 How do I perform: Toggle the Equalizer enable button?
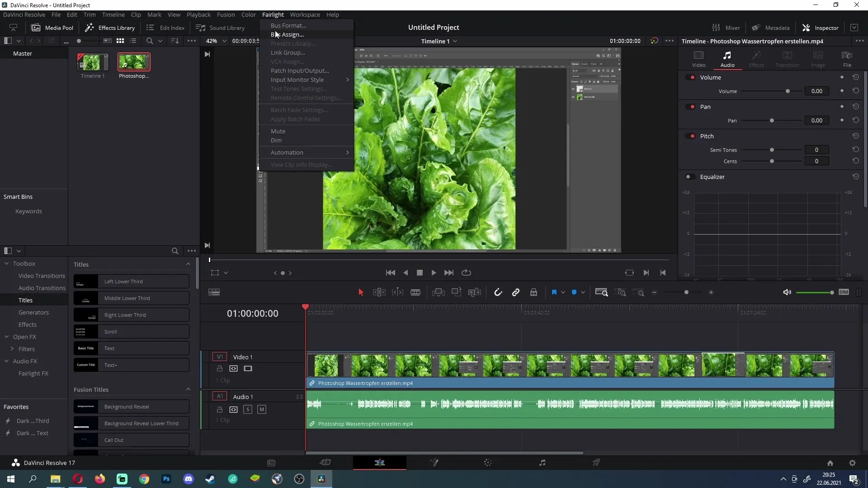click(690, 177)
